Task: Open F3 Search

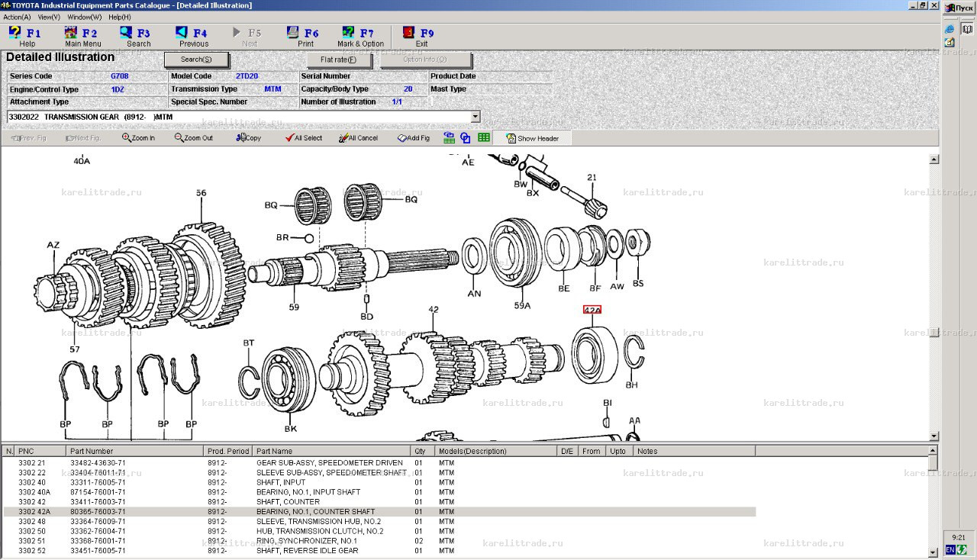Action: tap(137, 37)
